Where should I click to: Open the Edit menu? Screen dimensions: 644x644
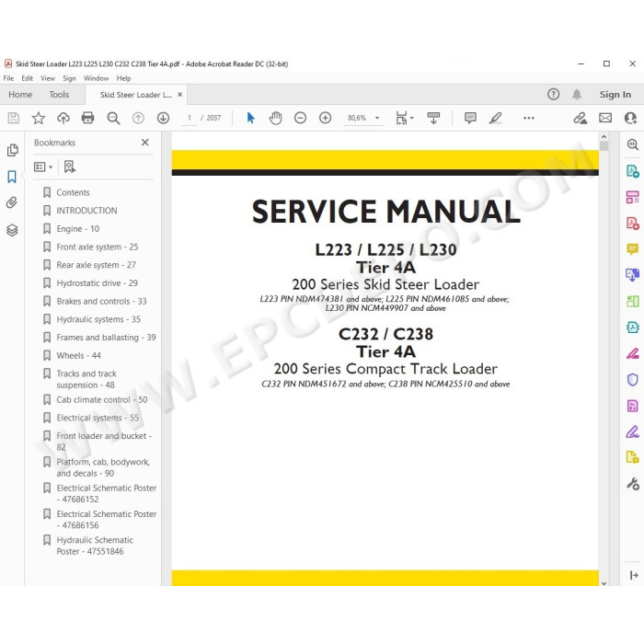27,78
